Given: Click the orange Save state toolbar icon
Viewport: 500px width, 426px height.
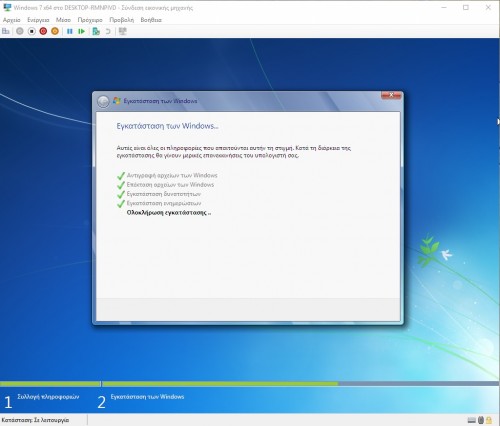Looking at the screenshot, I should (x=55, y=31).
